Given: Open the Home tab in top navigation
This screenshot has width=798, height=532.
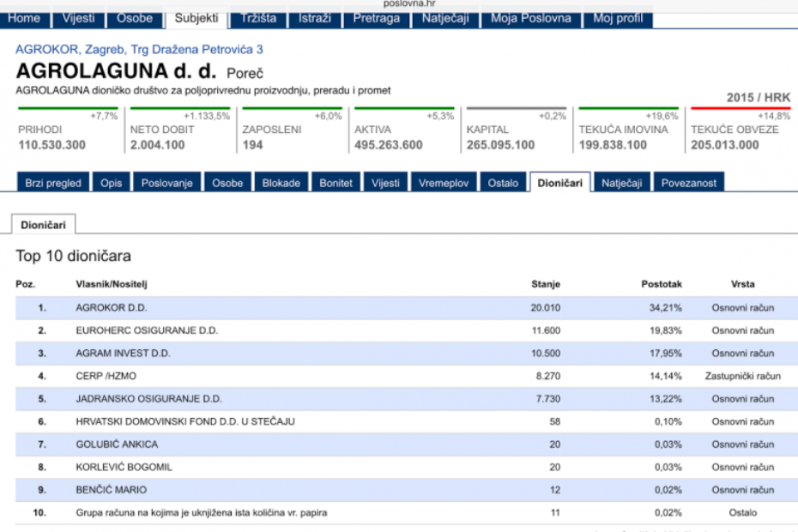Looking at the screenshot, I should coord(24,18).
